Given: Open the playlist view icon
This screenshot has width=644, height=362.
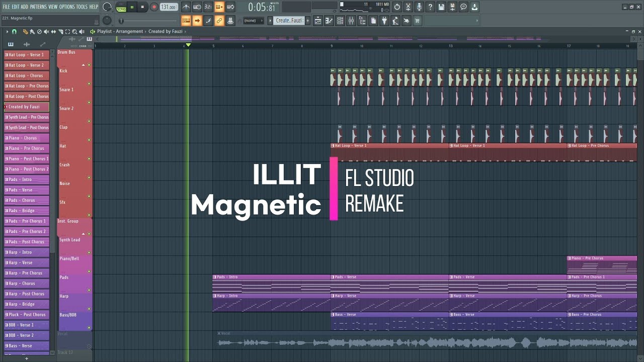Looking at the screenshot, I should (318, 21).
